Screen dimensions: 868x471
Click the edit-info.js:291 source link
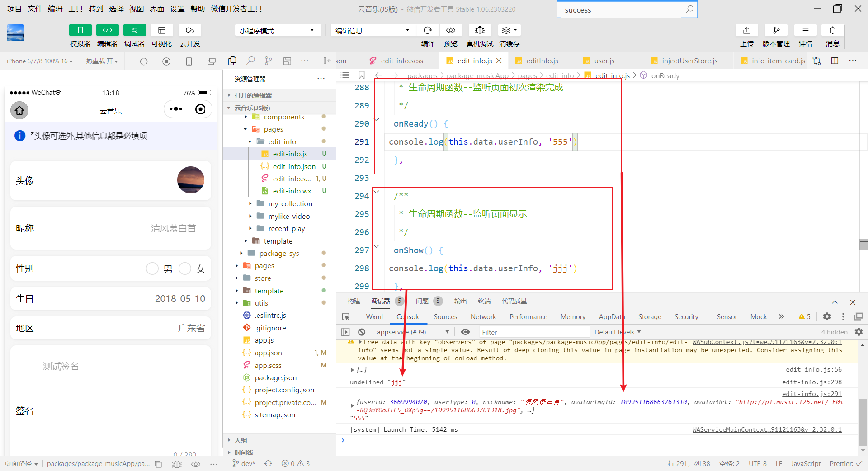812,394
